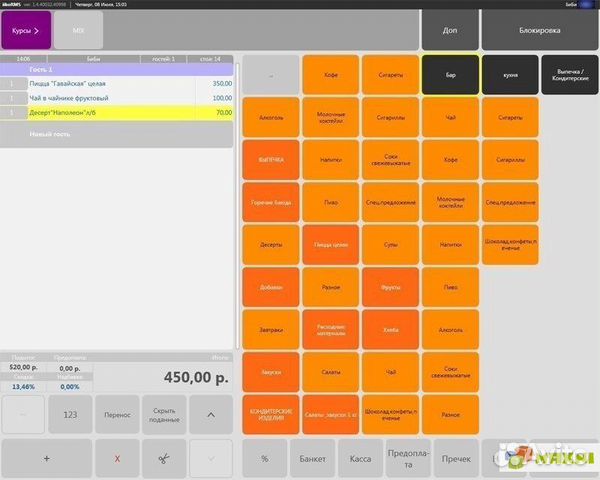Screen dimensions: 600x480
Task: Toggle Скрыть поданные button
Action: [x=163, y=413]
